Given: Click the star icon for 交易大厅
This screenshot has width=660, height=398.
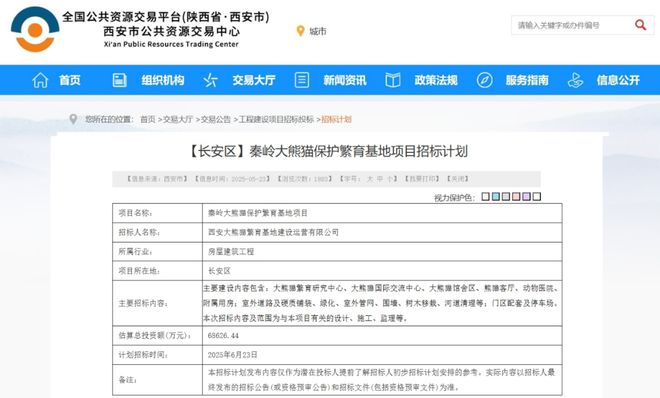Looking at the screenshot, I should (210, 80).
